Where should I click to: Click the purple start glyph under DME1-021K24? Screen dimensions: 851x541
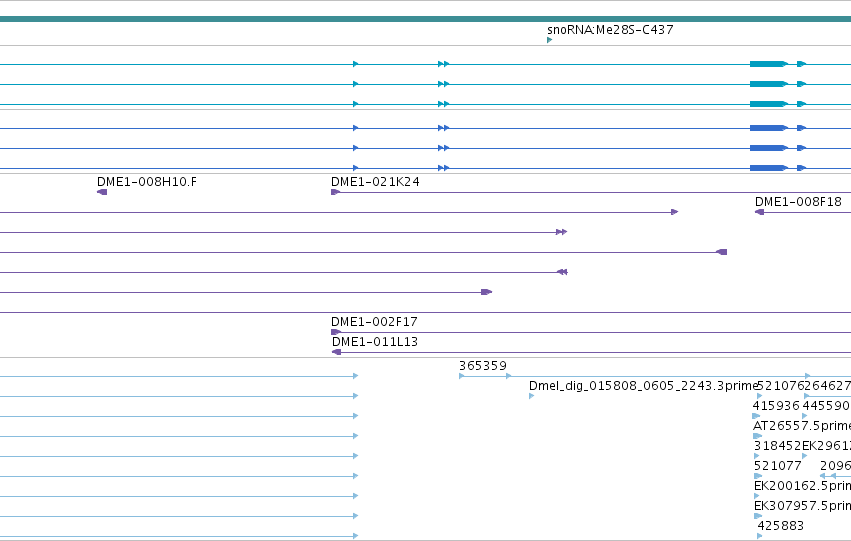[x=335, y=192]
